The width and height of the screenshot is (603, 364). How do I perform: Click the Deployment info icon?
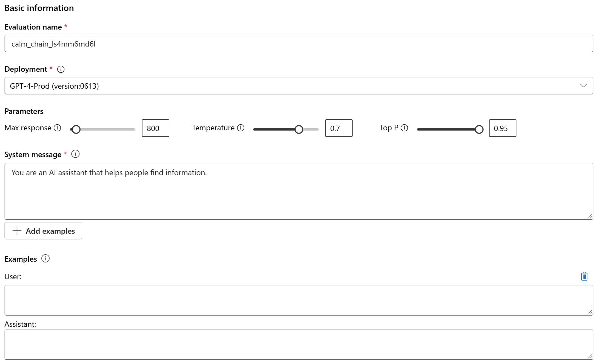61,69
